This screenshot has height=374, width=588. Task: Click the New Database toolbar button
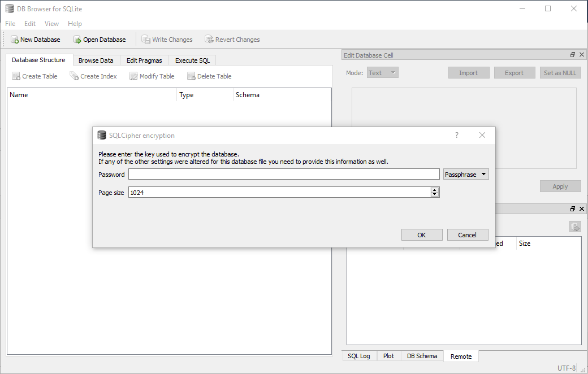[36, 40]
